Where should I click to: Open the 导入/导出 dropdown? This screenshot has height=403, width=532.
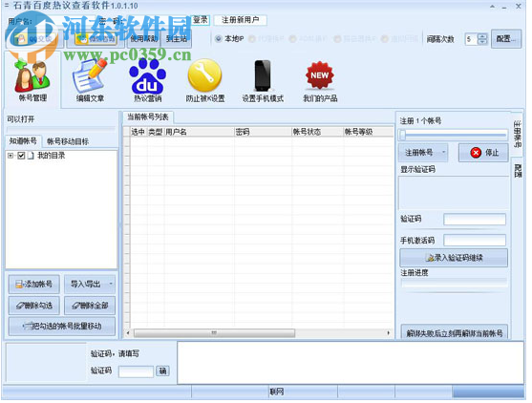(x=90, y=284)
